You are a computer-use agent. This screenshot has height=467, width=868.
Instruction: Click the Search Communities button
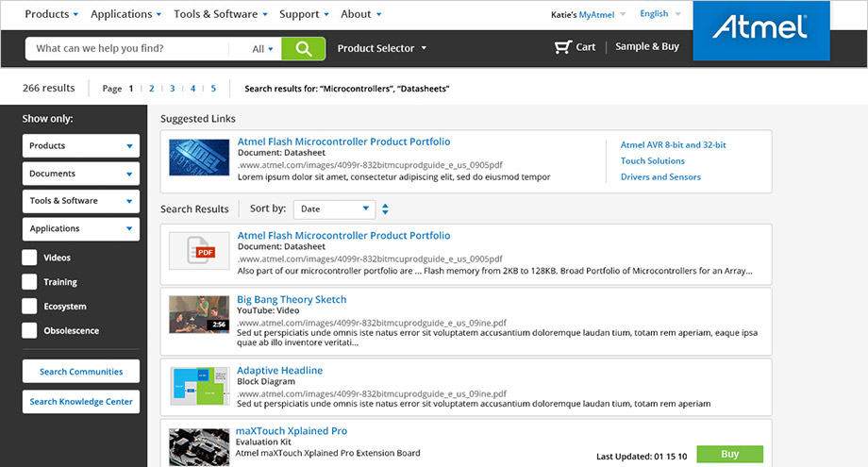[x=81, y=372]
